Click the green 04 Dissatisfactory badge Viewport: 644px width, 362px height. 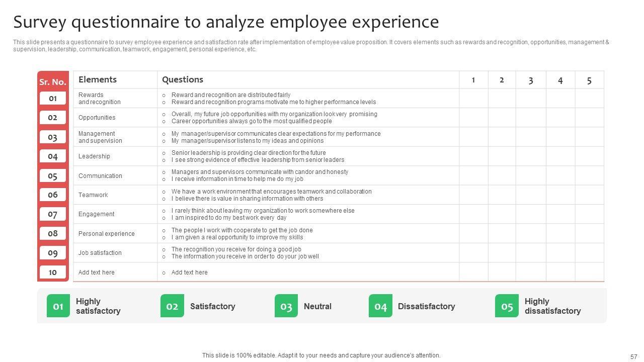coord(380,306)
